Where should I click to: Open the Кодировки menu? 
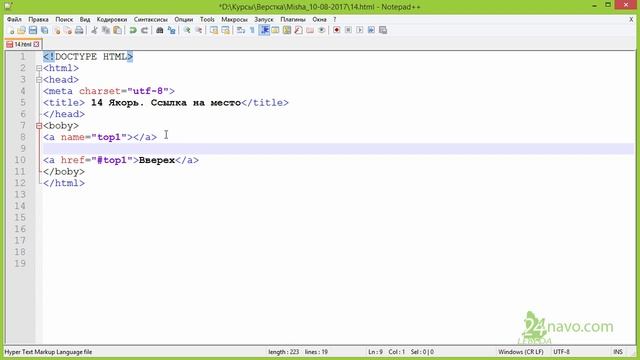(112, 19)
